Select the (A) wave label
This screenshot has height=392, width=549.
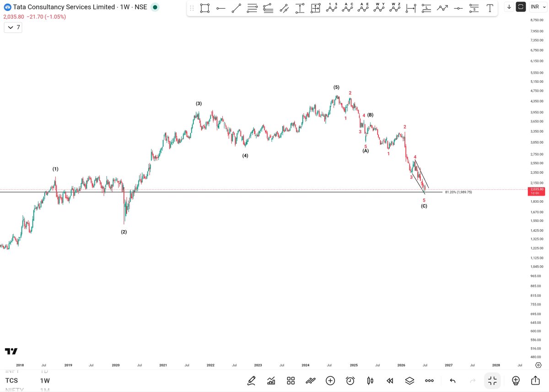(366, 150)
